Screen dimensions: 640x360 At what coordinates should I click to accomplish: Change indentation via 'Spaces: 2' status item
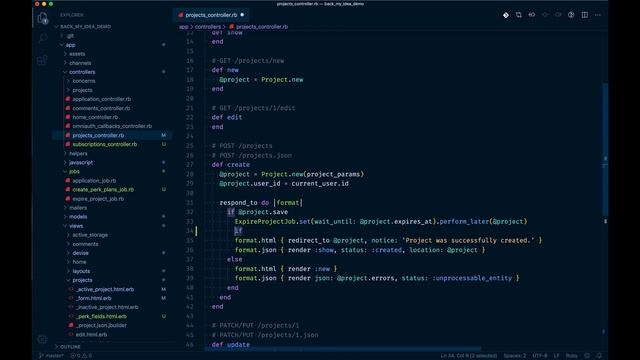(514, 356)
